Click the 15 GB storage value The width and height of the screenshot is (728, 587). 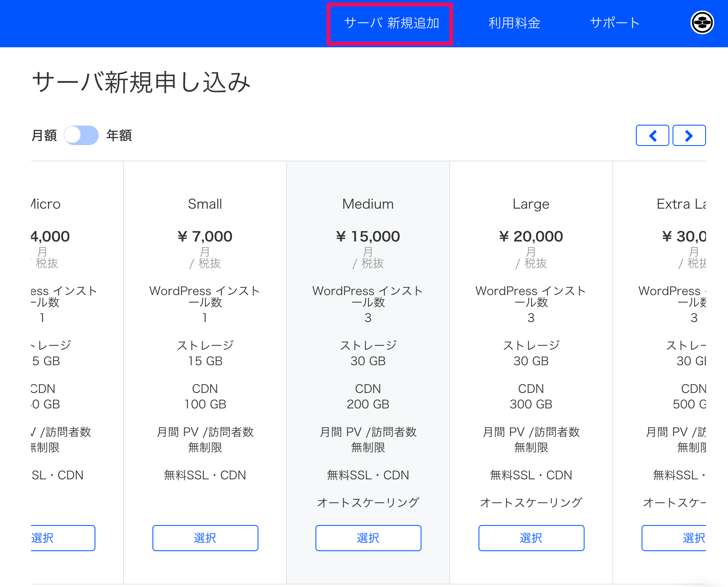(205, 361)
